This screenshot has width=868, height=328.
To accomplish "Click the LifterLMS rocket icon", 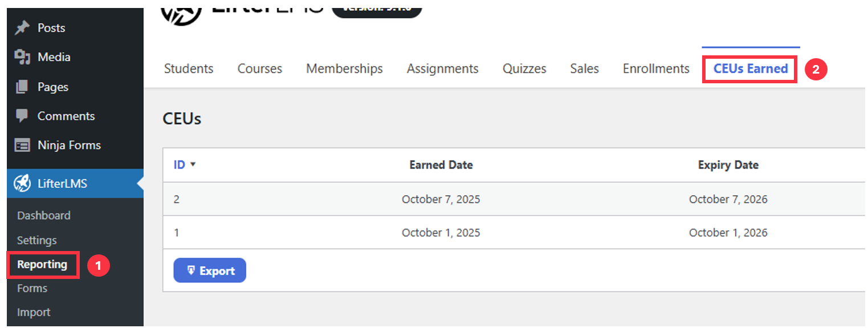I will pyautogui.click(x=22, y=184).
